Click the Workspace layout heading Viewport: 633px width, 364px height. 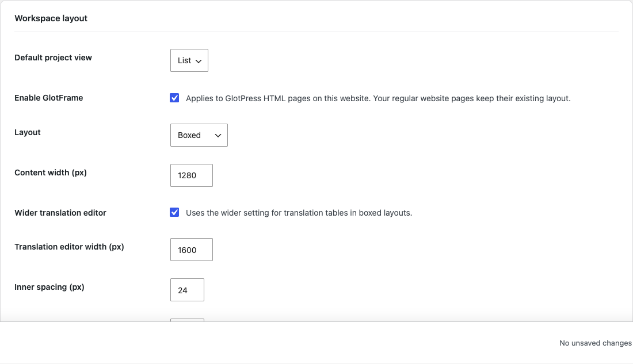(x=51, y=18)
